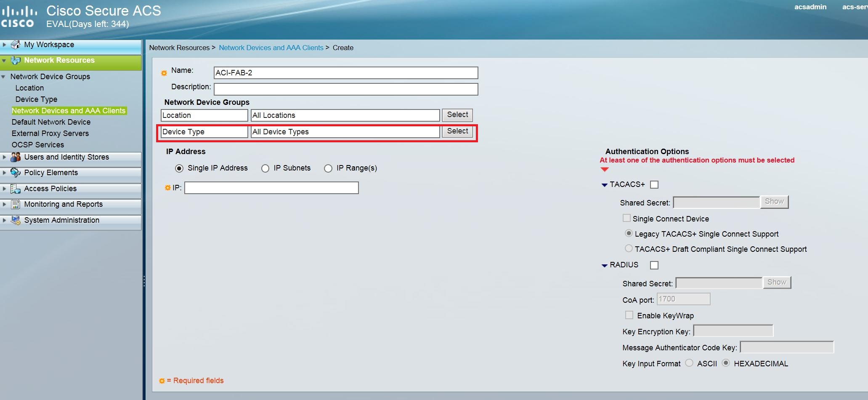Select the IP Subnets radio button

[265, 168]
